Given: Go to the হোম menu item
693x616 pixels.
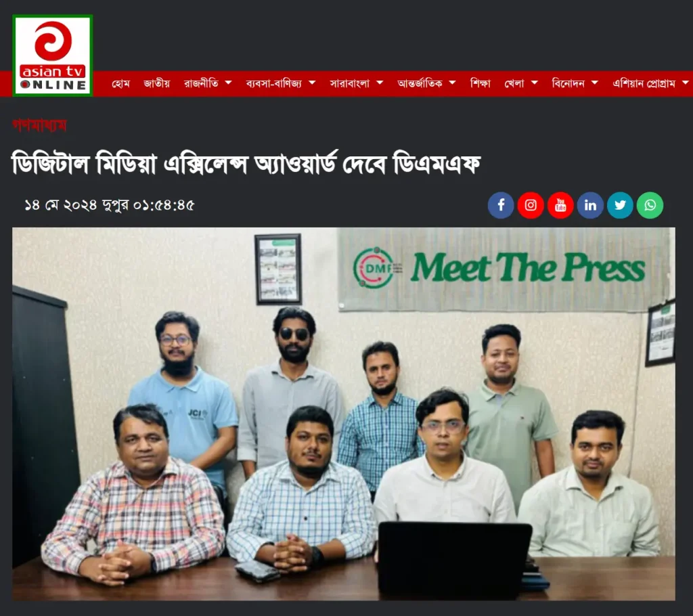Looking at the screenshot, I should point(120,83).
